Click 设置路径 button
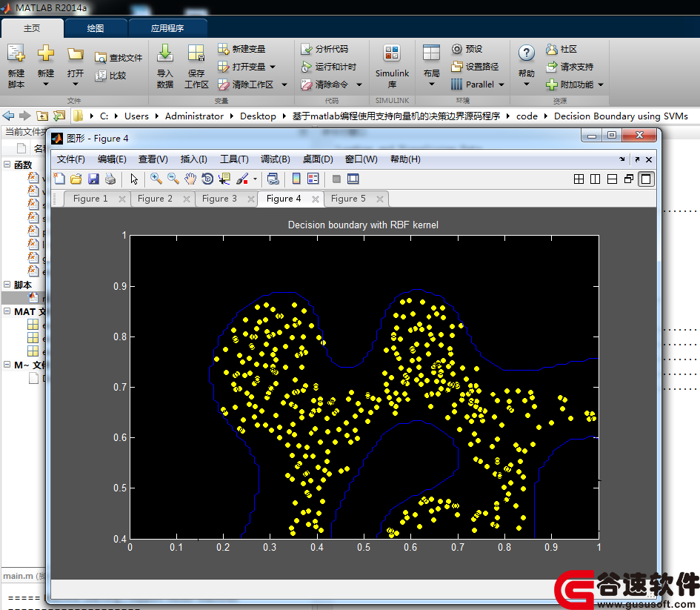700x610 pixels. 475,67
